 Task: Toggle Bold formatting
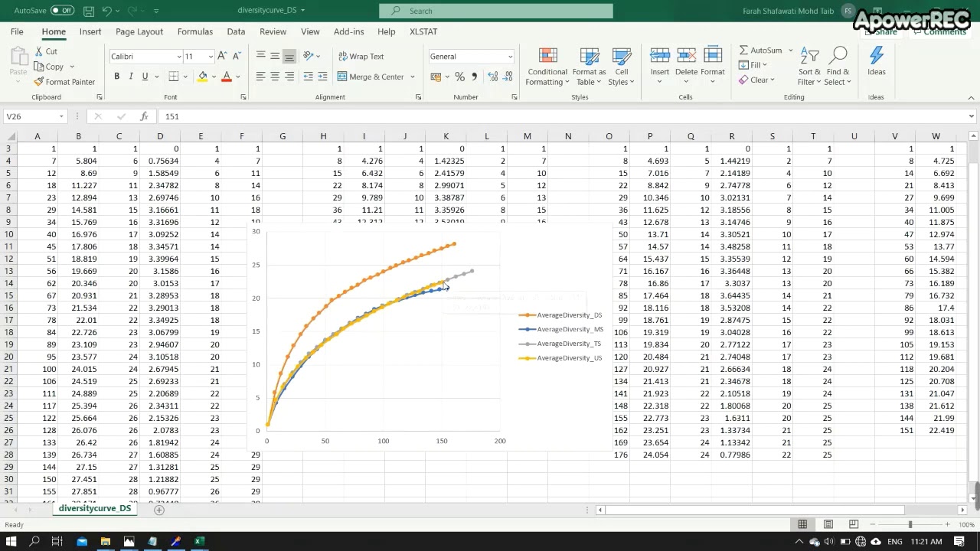[116, 77]
